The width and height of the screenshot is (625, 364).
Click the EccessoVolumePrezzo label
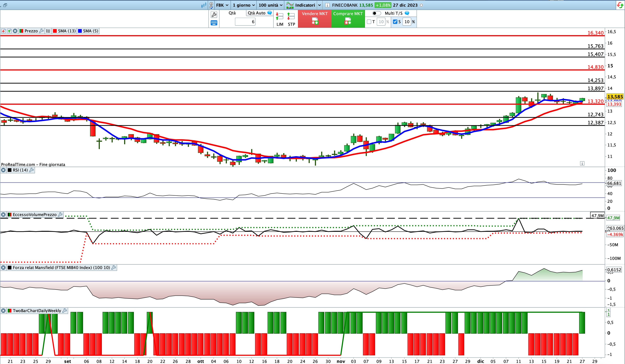[x=35, y=215]
